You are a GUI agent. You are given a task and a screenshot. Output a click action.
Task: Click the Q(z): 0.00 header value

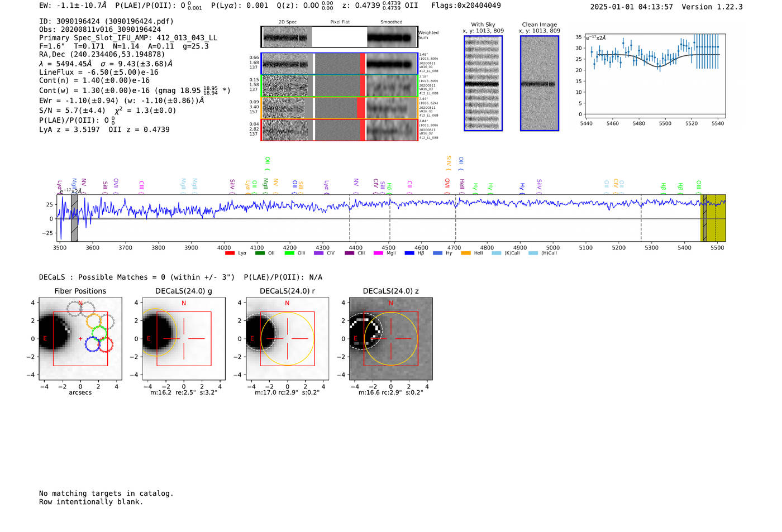(x=305, y=6)
